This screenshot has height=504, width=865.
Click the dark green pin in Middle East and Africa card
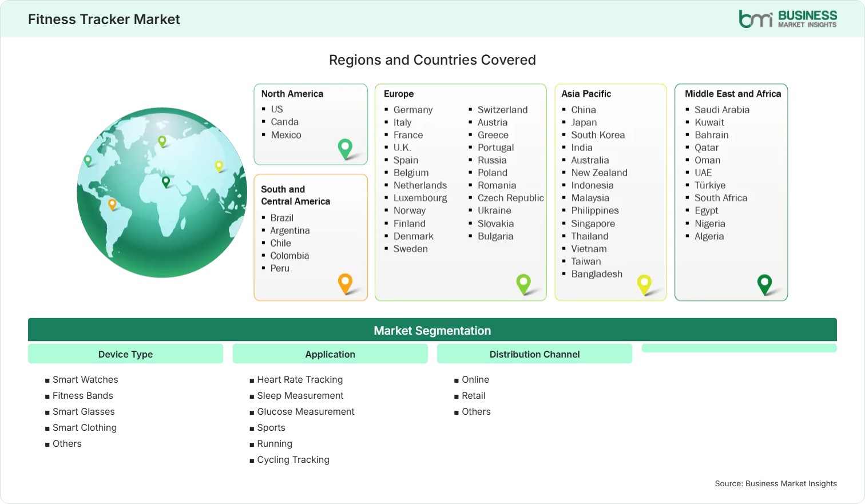764,285
